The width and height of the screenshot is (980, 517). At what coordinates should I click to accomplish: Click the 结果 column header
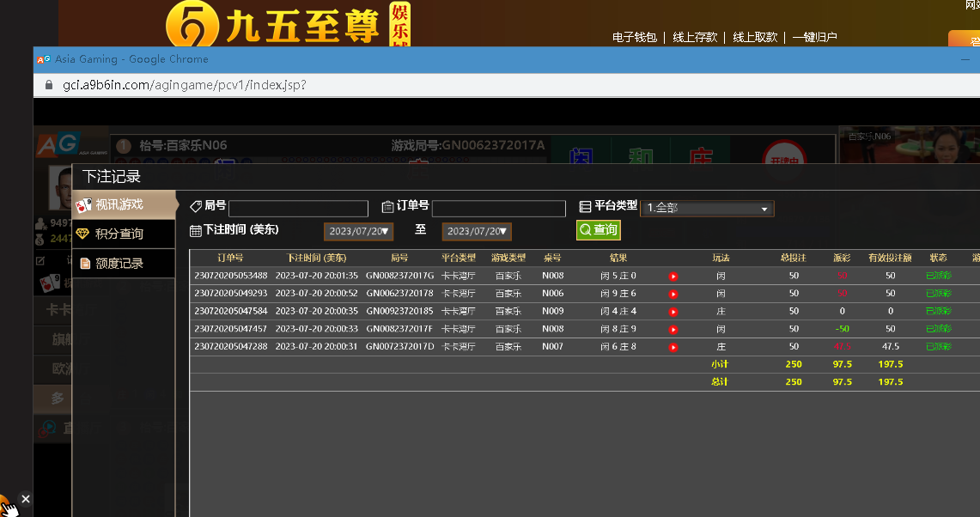(x=618, y=258)
